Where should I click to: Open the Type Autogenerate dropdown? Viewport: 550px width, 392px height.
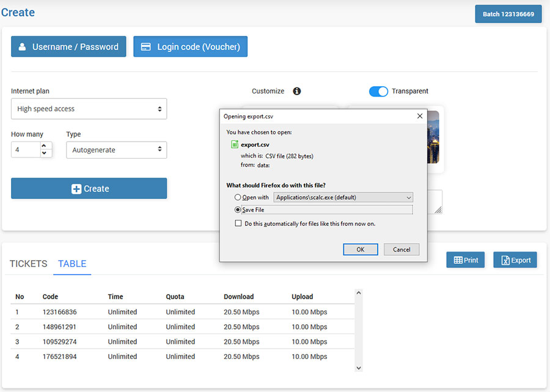[x=117, y=150]
